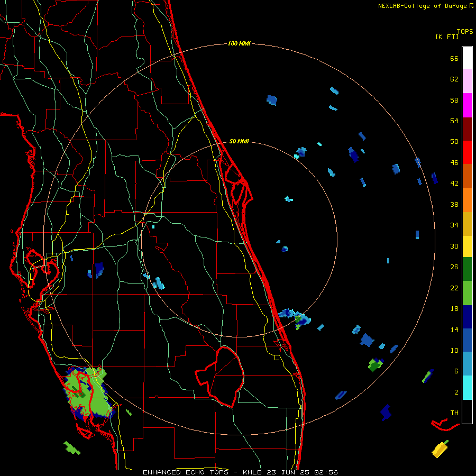Click the legend value 46
The image size is (476, 476).
tap(454, 163)
